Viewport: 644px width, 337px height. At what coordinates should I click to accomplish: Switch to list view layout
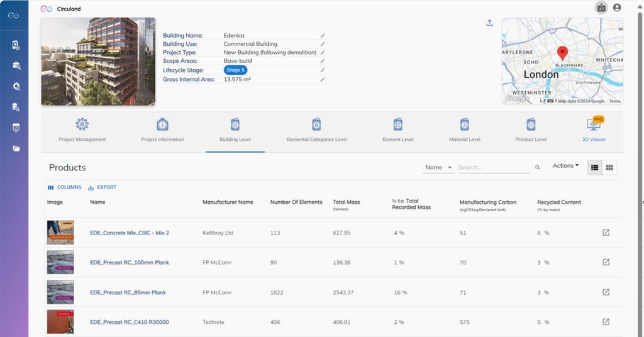point(594,167)
